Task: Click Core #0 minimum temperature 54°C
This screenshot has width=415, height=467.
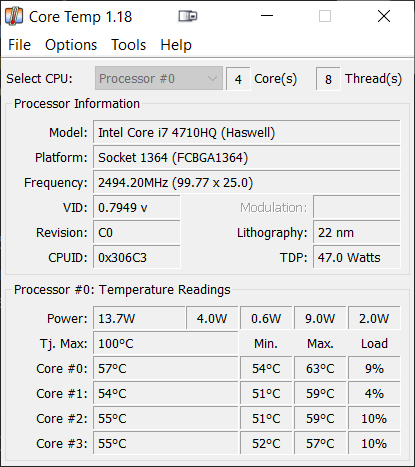Action: click(266, 368)
